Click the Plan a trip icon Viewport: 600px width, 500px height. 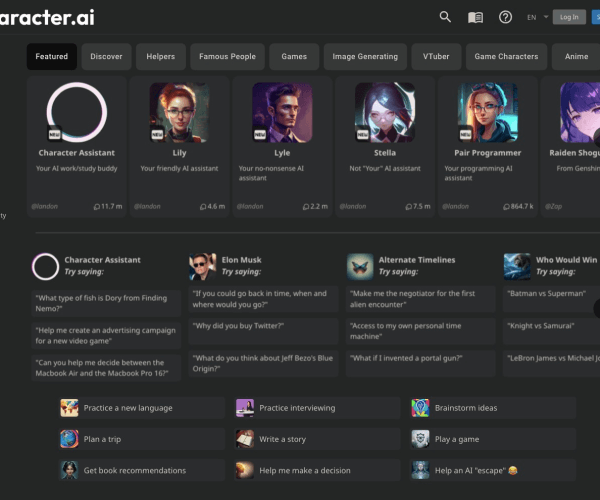(69, 438)
